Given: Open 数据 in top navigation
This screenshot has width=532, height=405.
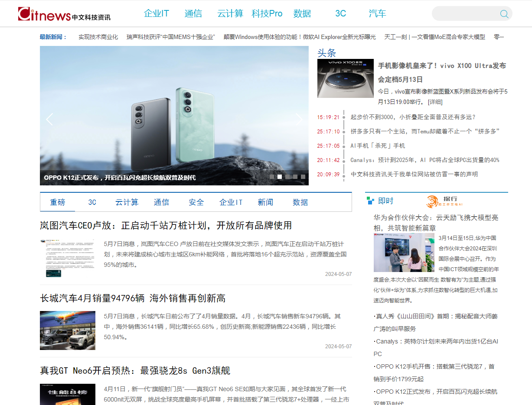Looking at the screenshot, I should (x=302, y=13).
